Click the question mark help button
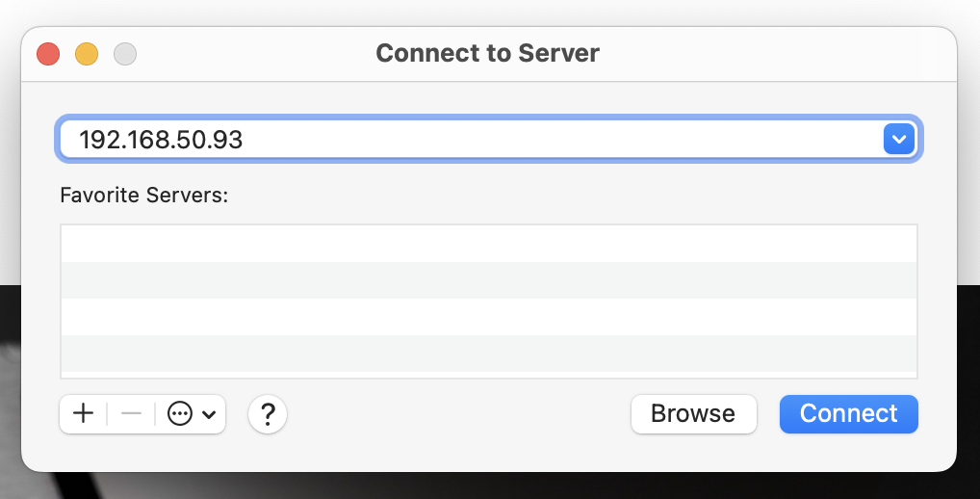Viewport: 980px width, 499px height. (x=268, y=414)
